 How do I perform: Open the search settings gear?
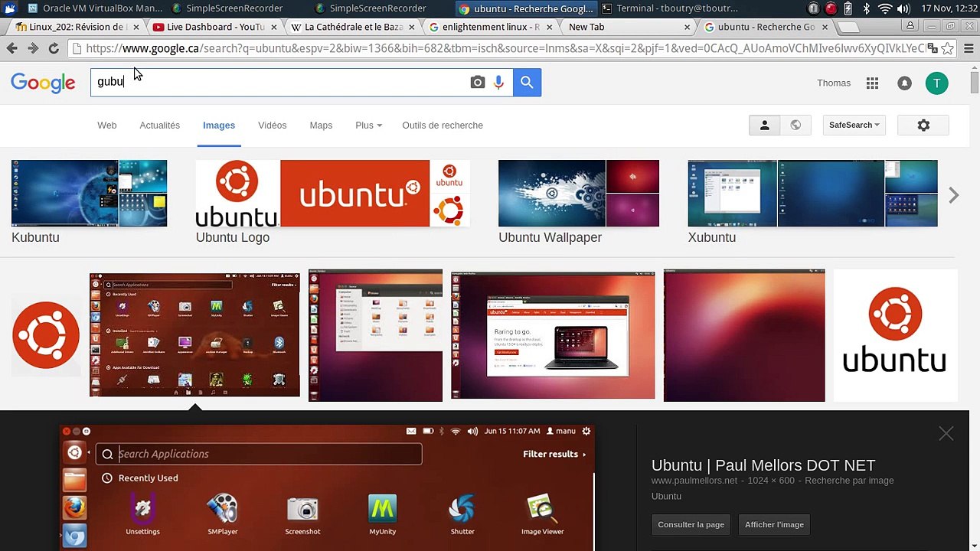923,126
